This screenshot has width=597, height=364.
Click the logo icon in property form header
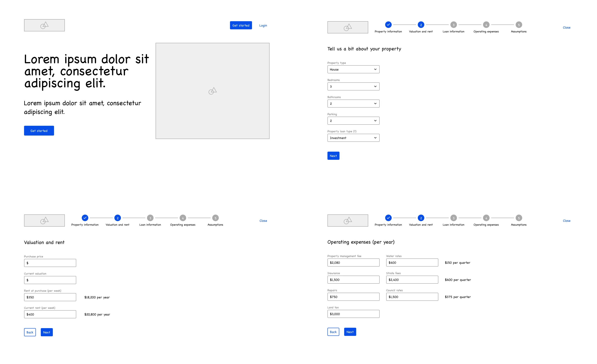(x=348, y=27)
